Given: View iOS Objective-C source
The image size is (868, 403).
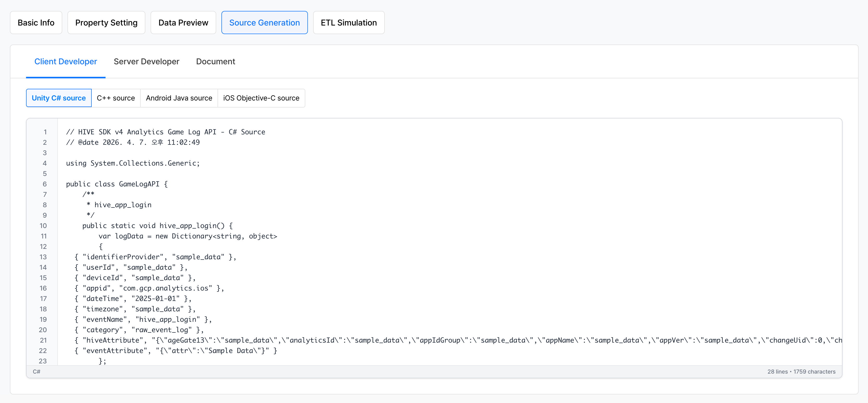Looking at the screenshot, I should pyautogui.click(x=261, y=98).
